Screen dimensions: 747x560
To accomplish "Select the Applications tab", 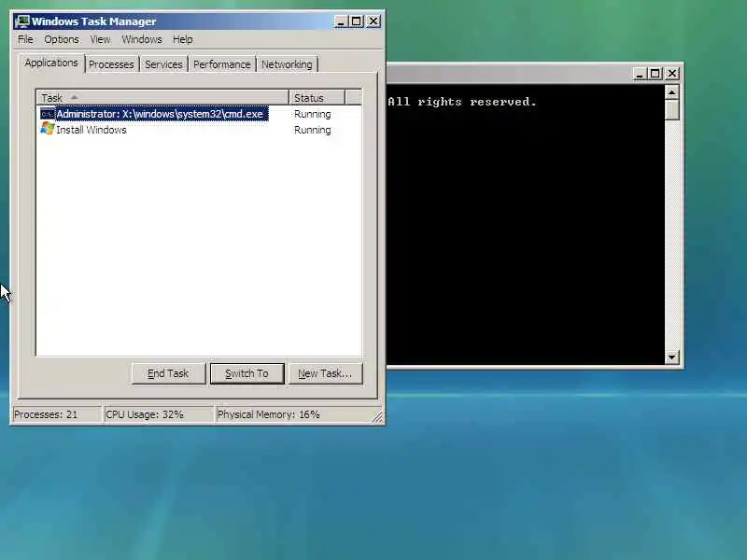I will pos(51,63).
